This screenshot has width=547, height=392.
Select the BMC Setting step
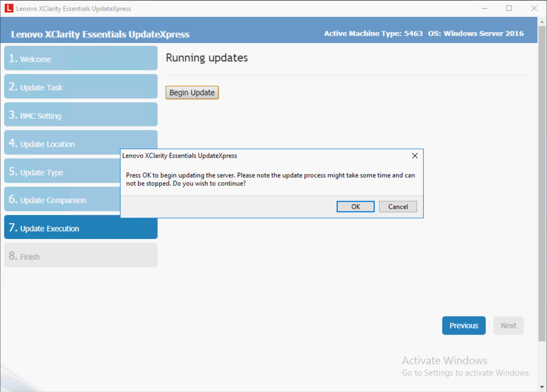coord(81,115)
